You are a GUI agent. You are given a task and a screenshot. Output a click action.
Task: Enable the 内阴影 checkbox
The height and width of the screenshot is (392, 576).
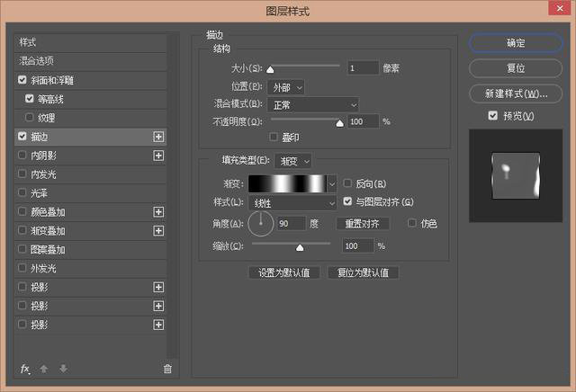click(22, 155)
